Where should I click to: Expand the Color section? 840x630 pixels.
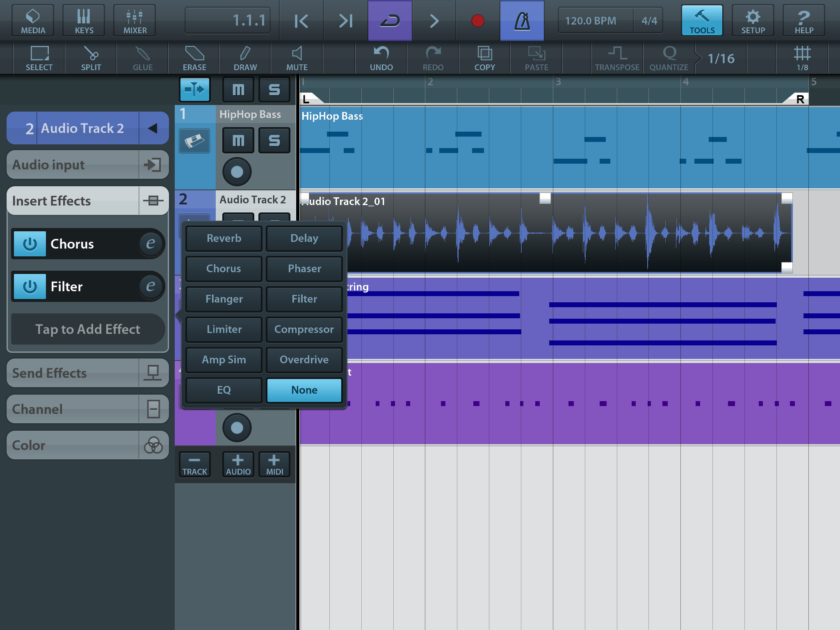[88, 445]
